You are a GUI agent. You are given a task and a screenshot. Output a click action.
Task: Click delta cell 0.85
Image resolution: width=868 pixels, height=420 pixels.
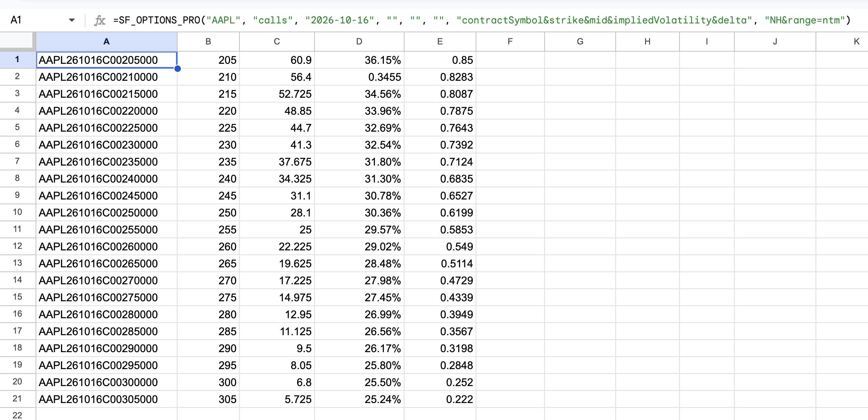click(440, 60)
